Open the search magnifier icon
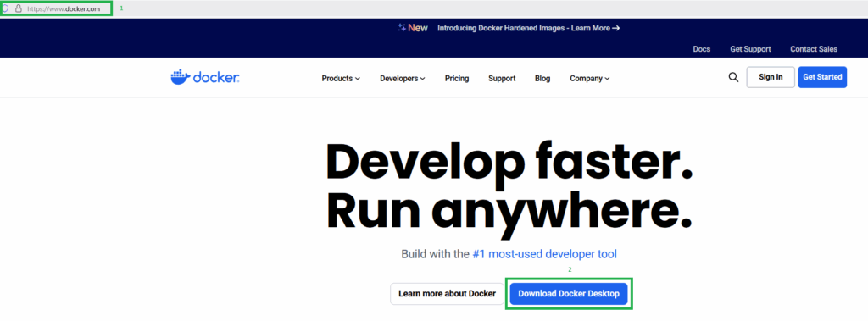Viewport: 868px width, 321px height. point(733,77)
